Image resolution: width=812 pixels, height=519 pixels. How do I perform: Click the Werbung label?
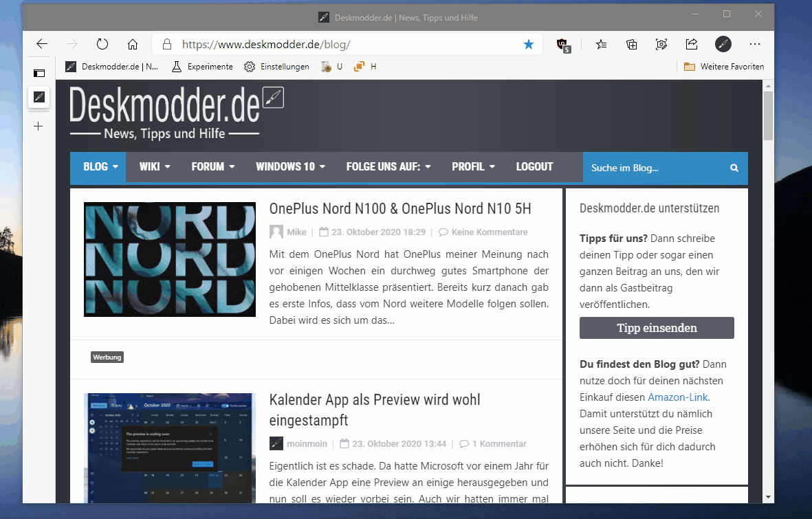coord(107,357)
